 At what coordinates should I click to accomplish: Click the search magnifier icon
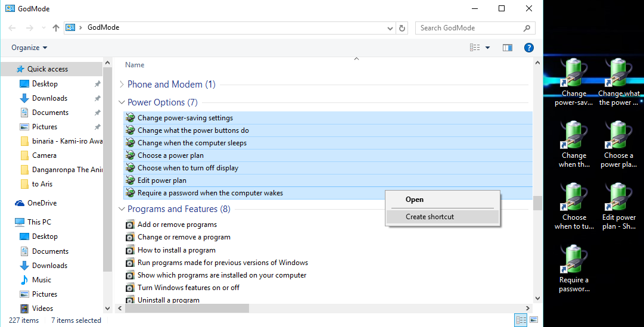click(527, 28)
